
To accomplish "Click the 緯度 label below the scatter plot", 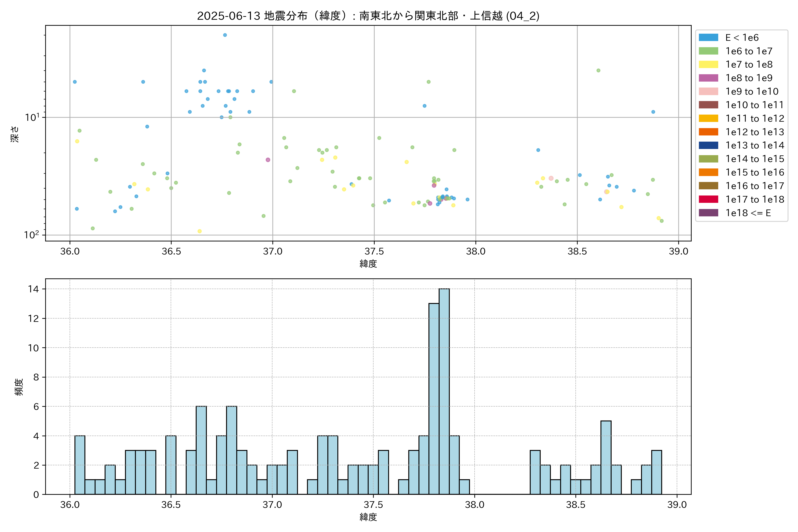I will [368, 264].
